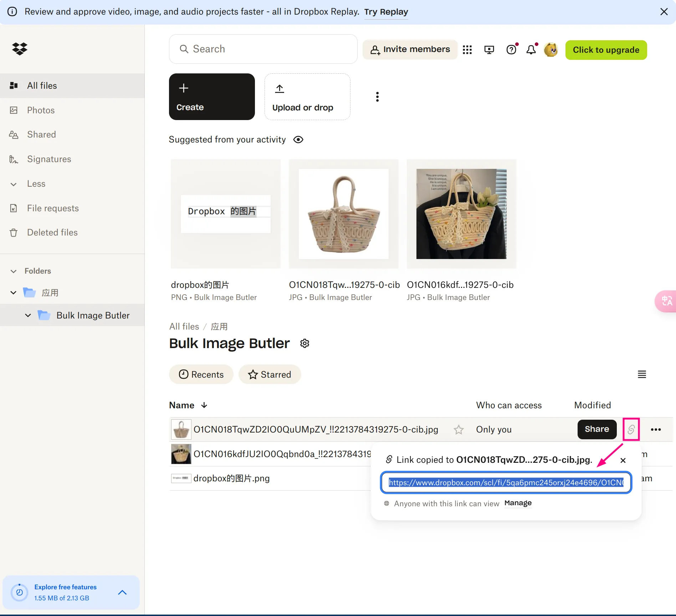This screenshot has height=616, width=676.
Task: Click the copy link icon for first file
Action: point(631,429)
